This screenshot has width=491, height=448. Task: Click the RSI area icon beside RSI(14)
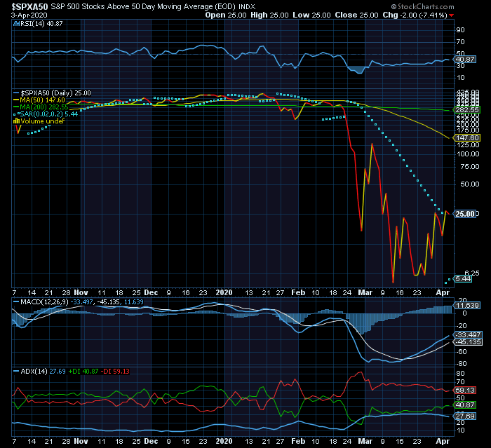click(x=16, y=23)
